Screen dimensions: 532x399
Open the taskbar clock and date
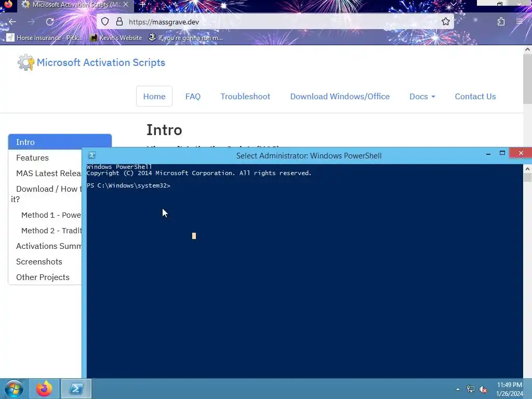point(510,389)
